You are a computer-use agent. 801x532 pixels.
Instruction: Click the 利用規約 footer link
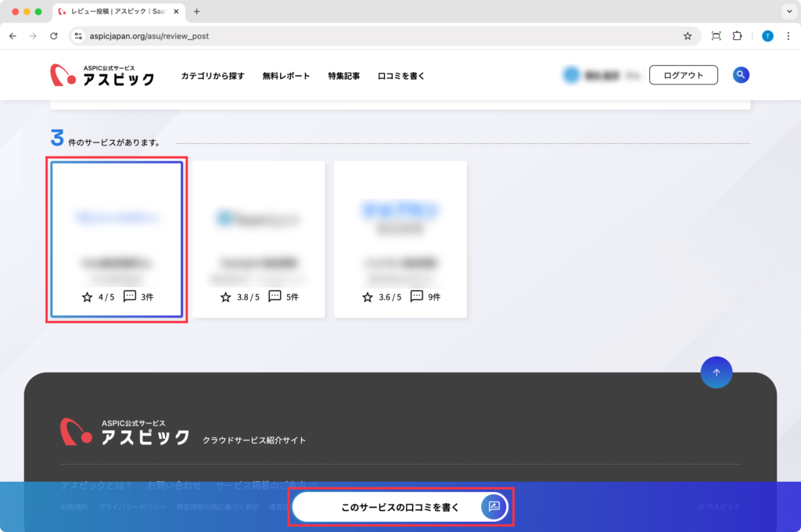point(74,507)
